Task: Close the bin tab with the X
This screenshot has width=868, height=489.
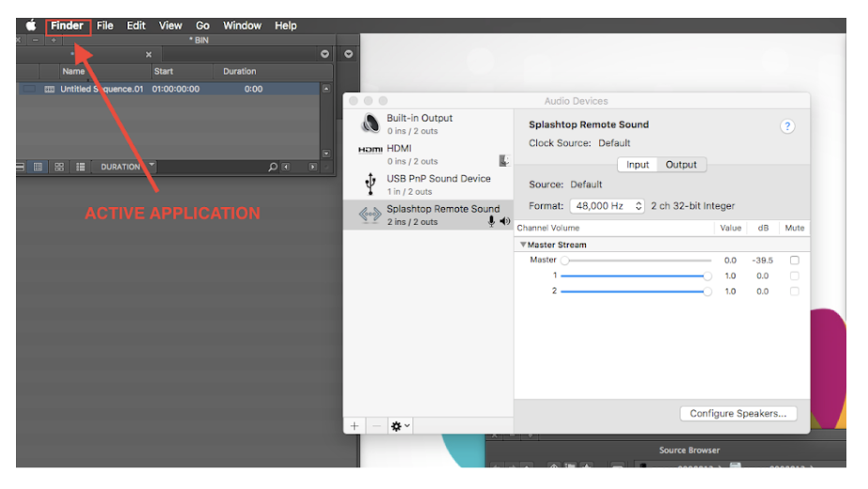Action: tap(148, 54)
